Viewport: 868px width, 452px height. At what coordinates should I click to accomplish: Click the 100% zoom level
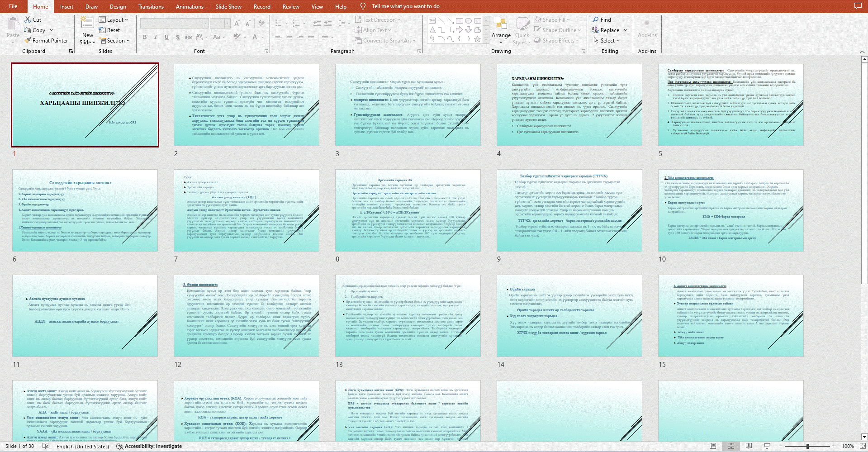click(x=848, y=446)
